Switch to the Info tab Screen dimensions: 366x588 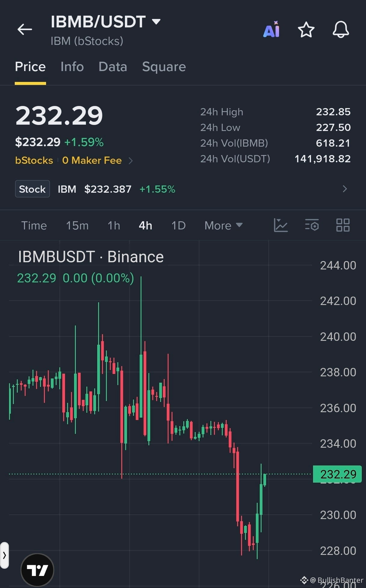(72, 67)
